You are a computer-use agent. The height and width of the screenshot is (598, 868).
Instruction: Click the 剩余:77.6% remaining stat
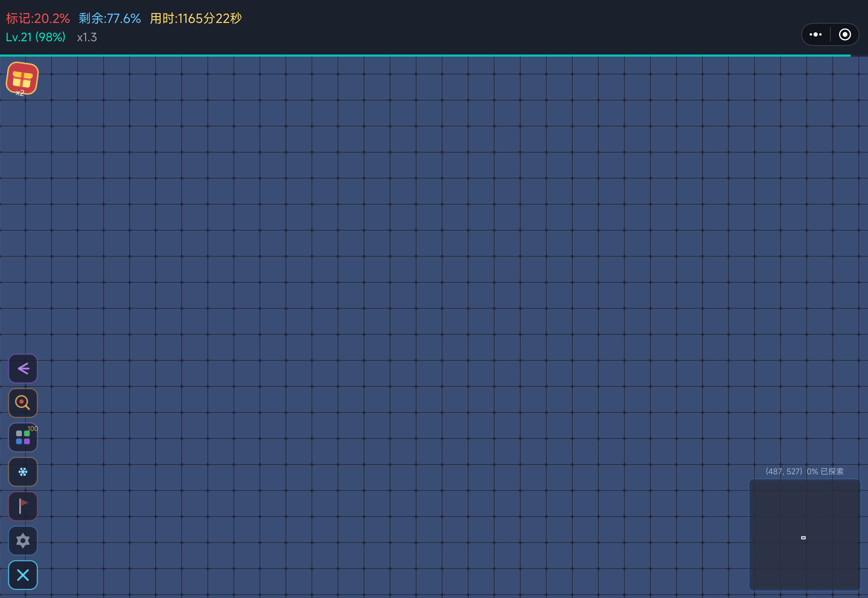pyautogui.click(x=110, y=18)
